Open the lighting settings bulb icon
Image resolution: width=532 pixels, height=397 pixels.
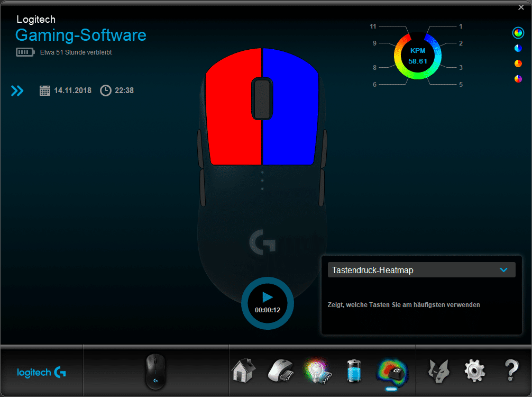(x=316, y=370)
